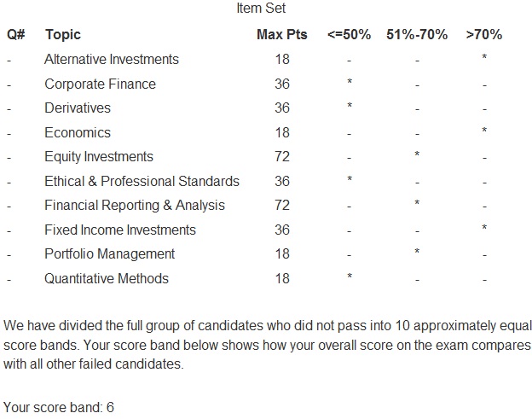Click the Max Pts column header
The width and height of the screenshot is (532, 419).
pyautogui.click(x=282, y=35)
